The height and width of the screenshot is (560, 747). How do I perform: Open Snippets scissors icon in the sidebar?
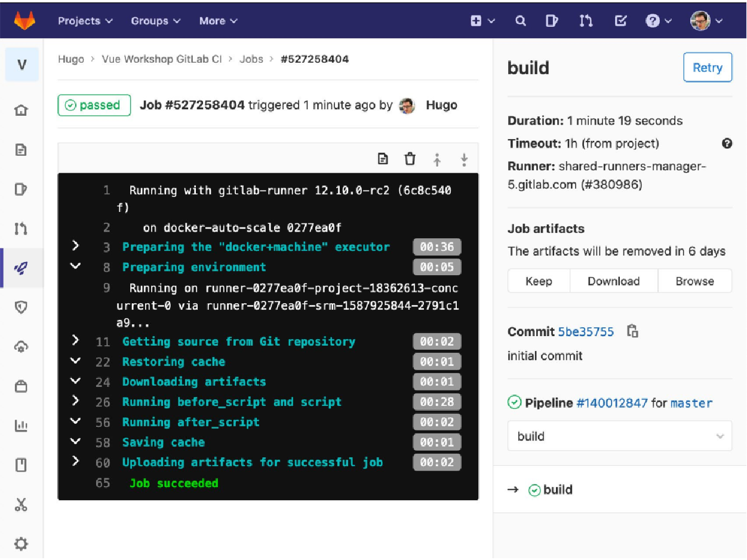coord(21,504)
